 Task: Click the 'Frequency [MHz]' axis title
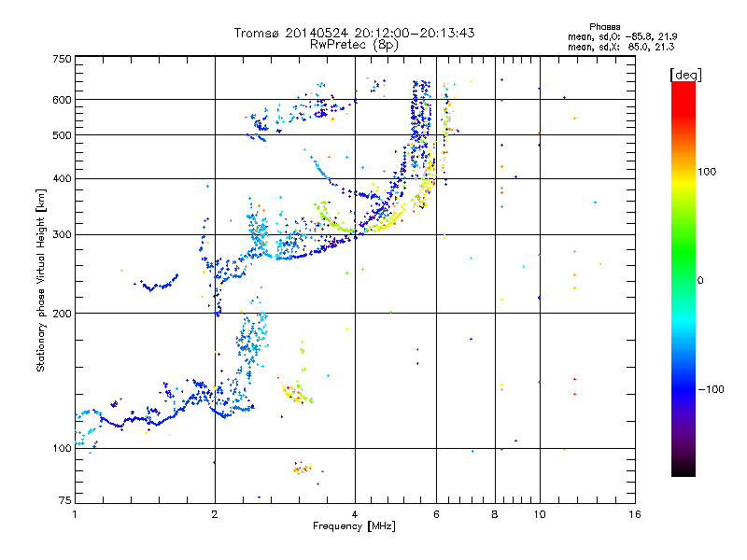point(354,526)
